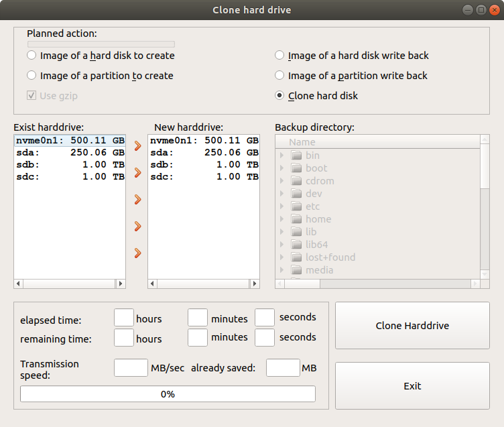Click the New harddrive right scroll arrow

tap(255, 284)
